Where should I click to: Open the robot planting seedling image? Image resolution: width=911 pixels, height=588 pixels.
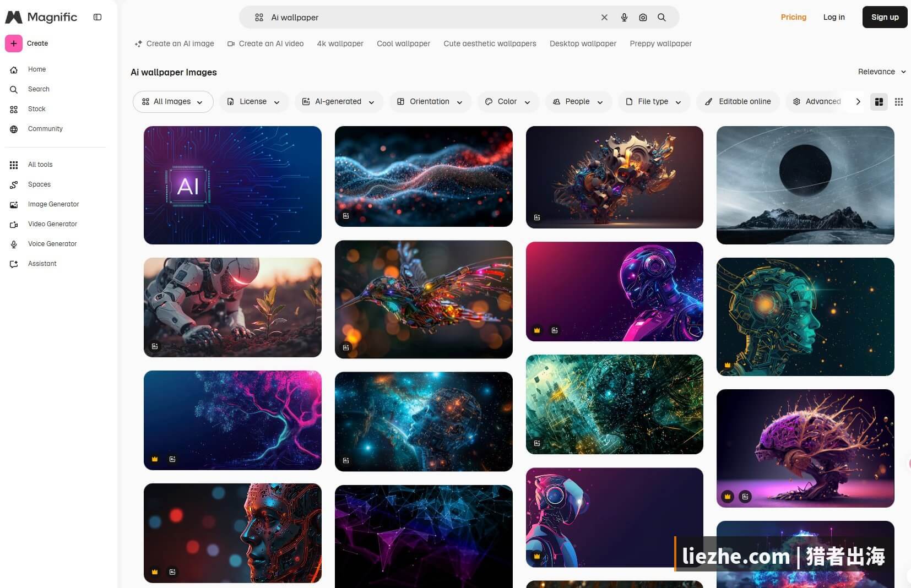[232, 307]
